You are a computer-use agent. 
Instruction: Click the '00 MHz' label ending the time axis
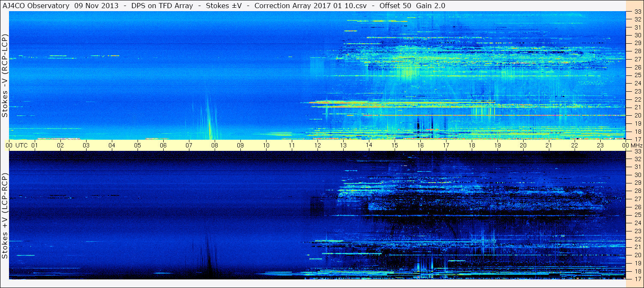click(632, 145)
